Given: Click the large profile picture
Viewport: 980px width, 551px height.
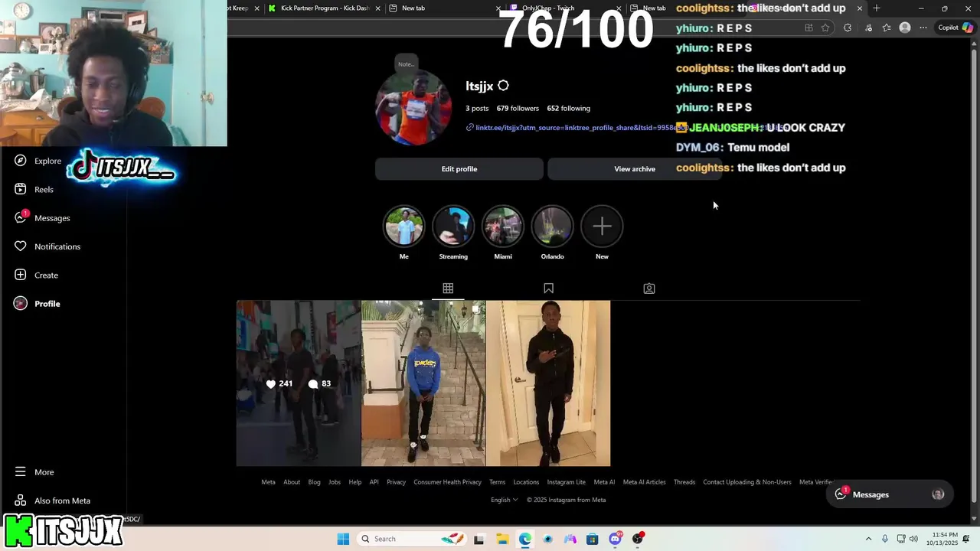Looking at the screenshot, I should pos(413,108).
